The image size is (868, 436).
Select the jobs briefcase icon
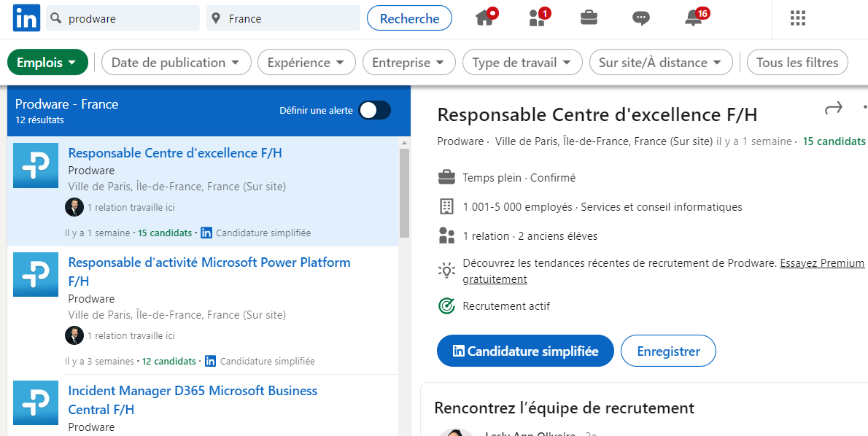pos(588,17)
